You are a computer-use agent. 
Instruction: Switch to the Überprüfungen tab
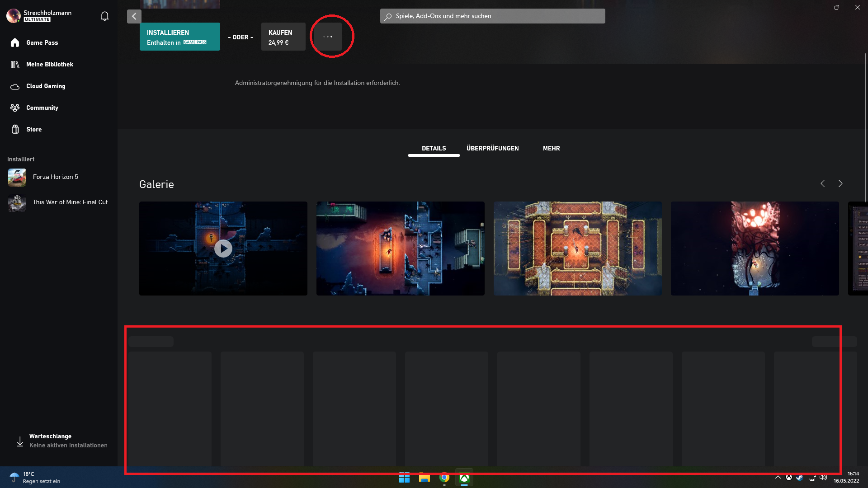click(x=492, y=148)
